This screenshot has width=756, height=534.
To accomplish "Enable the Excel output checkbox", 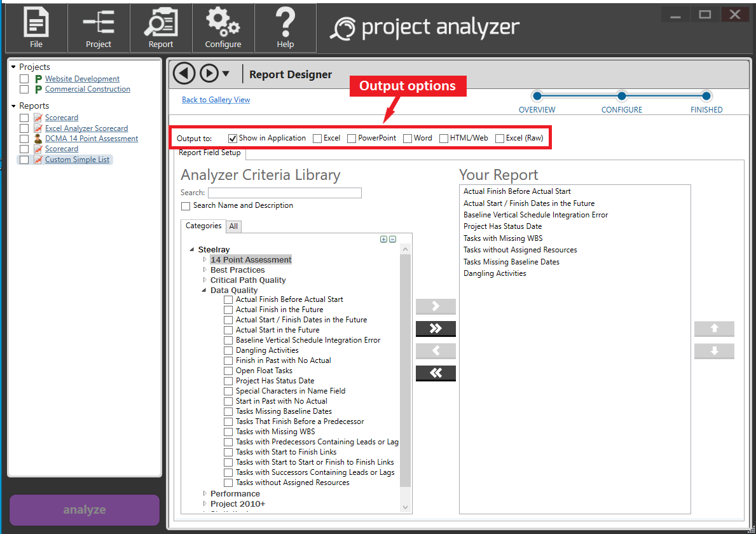I will [317, 139].
